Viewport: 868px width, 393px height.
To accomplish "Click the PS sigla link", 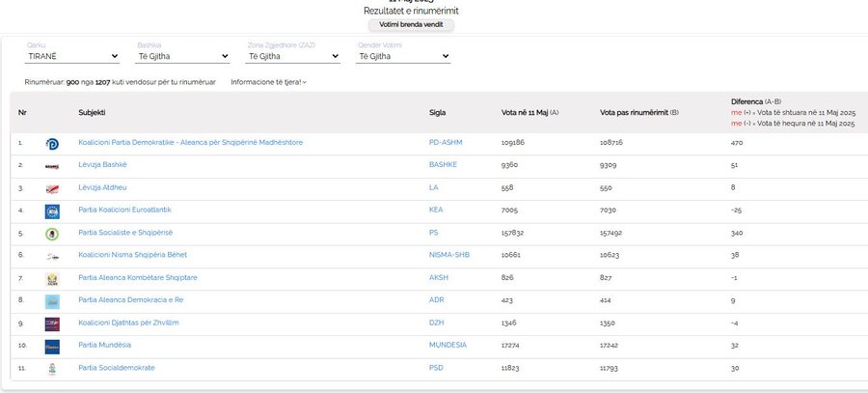I will pos(433,233).
